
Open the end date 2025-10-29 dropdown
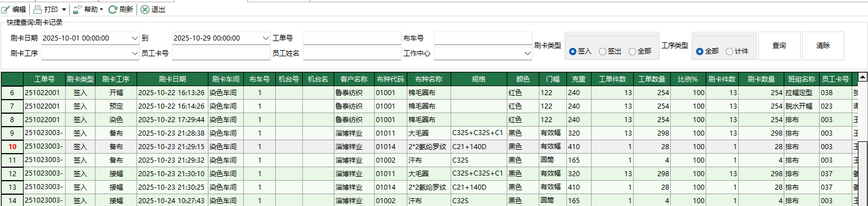[x=266, y=38]
